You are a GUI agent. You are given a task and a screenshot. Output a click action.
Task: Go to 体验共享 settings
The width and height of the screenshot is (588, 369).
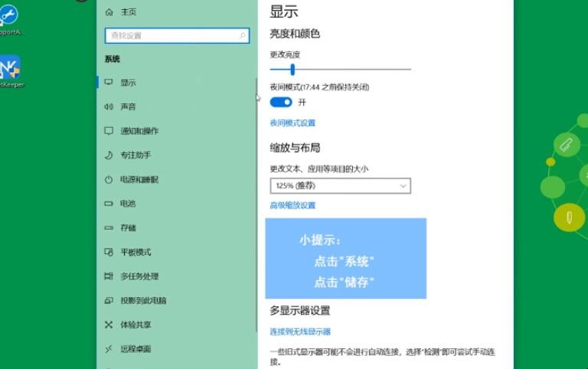coord(136,325)
